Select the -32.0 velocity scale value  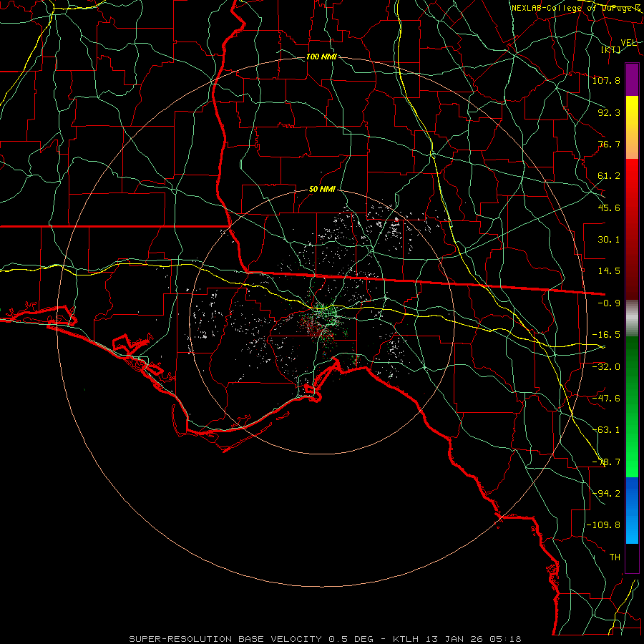[606, 367]
